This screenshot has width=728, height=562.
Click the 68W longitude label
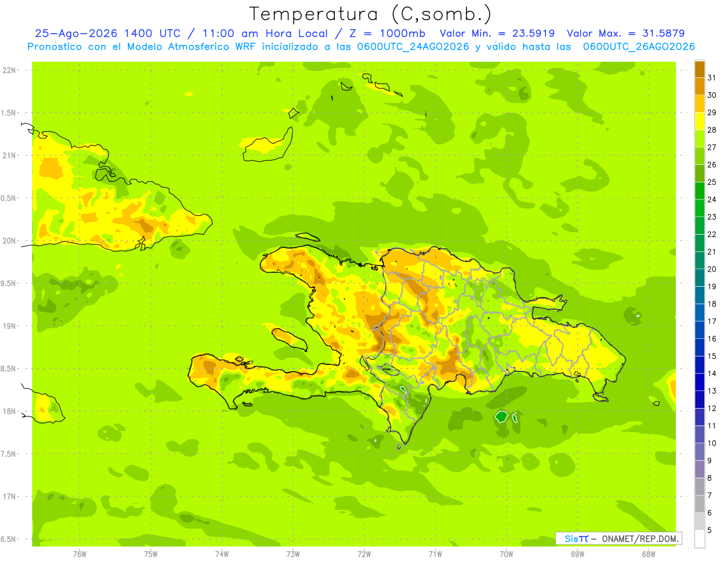(649, 554)
